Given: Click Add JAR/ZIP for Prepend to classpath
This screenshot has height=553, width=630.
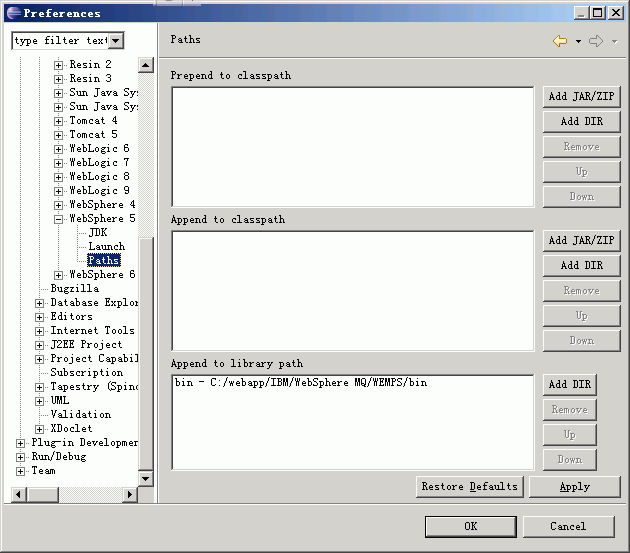Looking at the screenshot, I should 581,96.
